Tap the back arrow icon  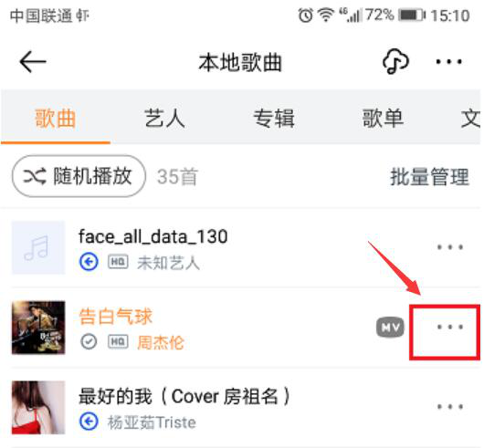(33, 62)
